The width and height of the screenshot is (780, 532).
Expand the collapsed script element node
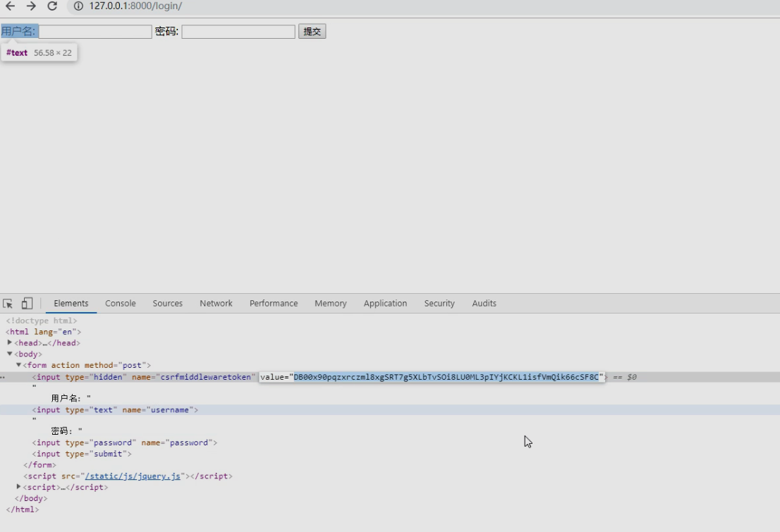tap(18, 487)
